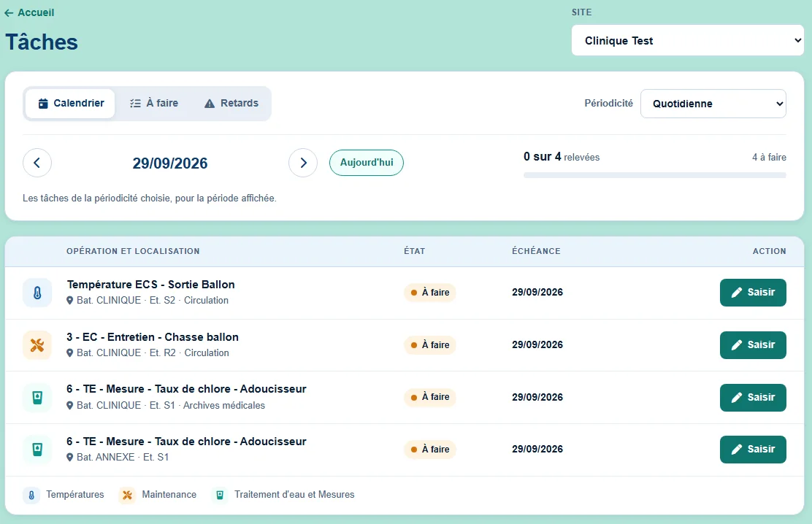Click the wrench icon beside Entretien Chasse ballon
812x524 pixels.
click(37, 345)
